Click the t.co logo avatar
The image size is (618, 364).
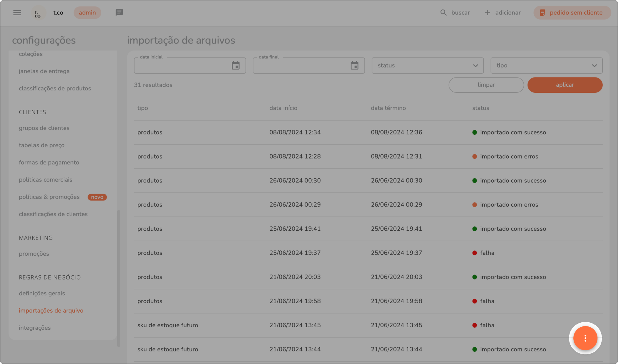[38, 13]
